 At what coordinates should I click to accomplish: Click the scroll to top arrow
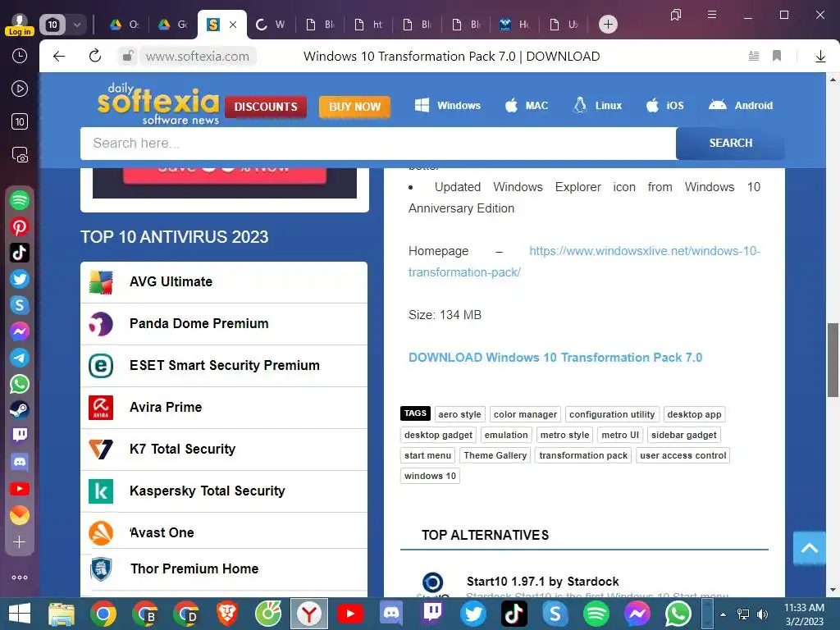pyautogui.click(x=809, y=547)
